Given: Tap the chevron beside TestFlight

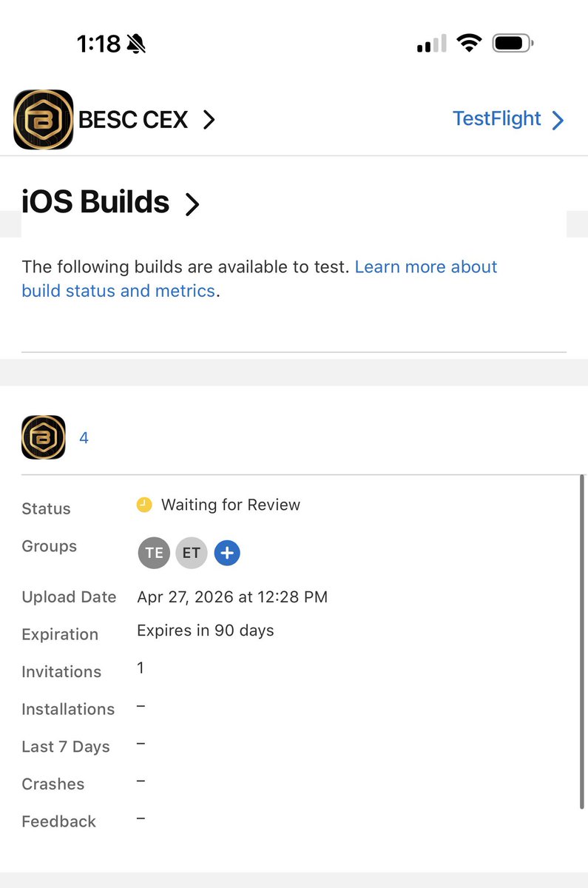Looking at the screenshot, I should [558, 121].
